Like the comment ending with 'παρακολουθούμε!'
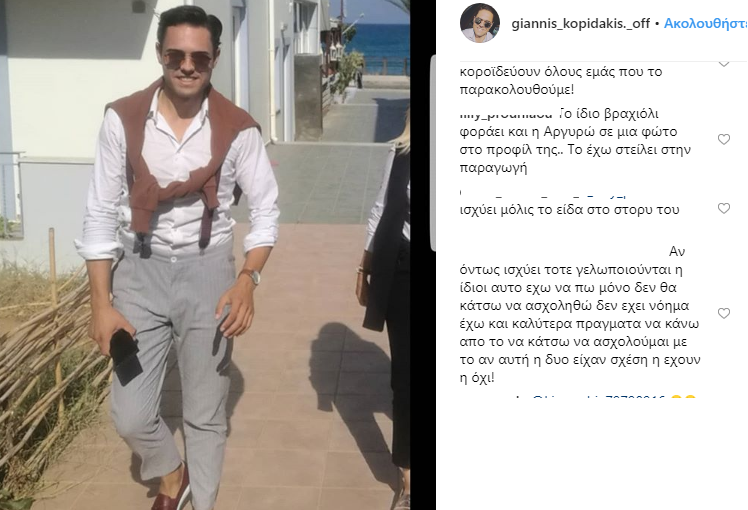Viewport: 748px width, 510px height. tap(724, 63)
